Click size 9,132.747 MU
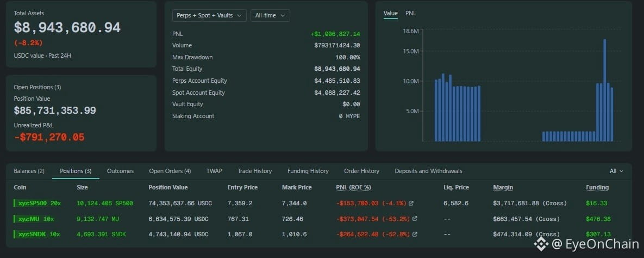This screenshot has width=644, height=258. pos(98,219)
